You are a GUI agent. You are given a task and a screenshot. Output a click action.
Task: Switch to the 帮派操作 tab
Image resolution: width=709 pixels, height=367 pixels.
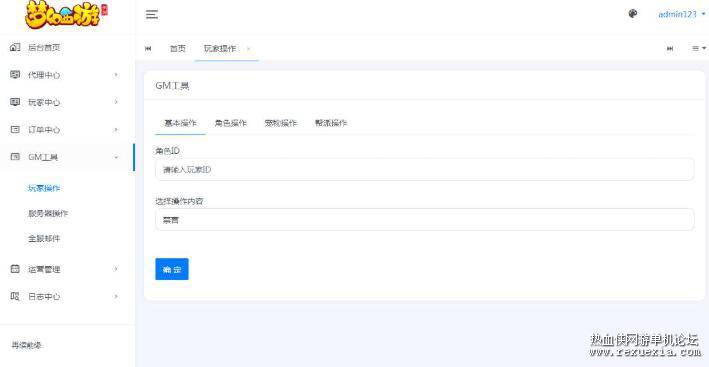pos(331,123)
